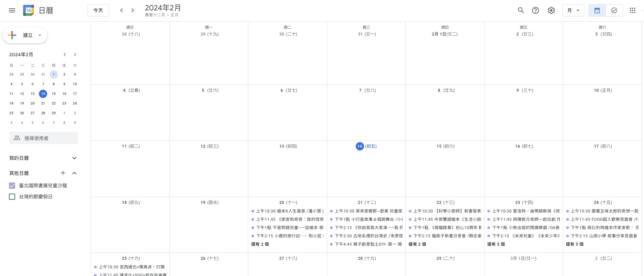Open the help question mark icon

click(x=536, y=10)
